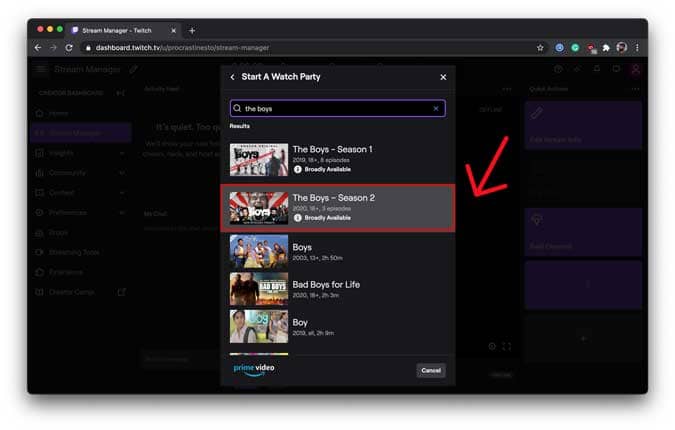Cancel the watch party setup
675x430 pixels.
click(x=431, y=370)
